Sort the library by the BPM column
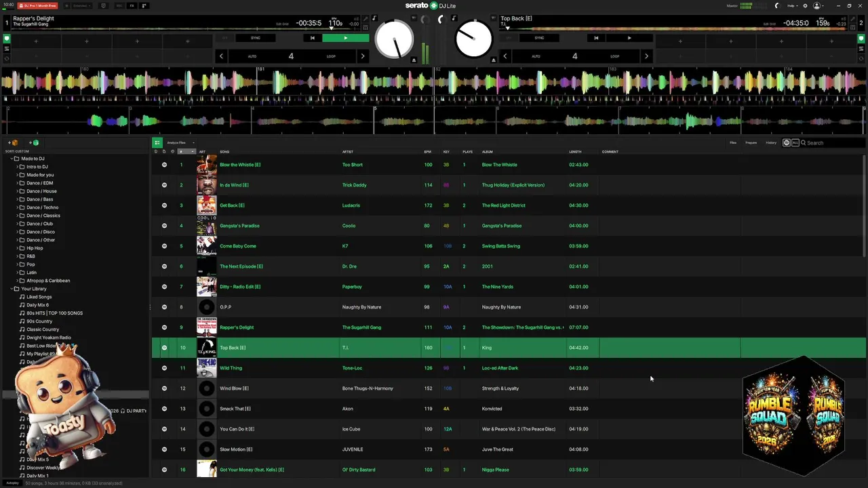 pos(428,152)
